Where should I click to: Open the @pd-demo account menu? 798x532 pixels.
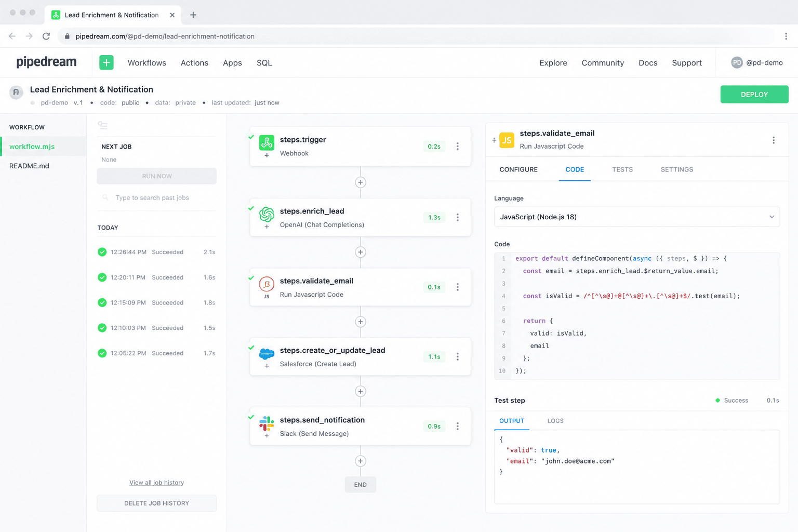[x=757, y=63]
